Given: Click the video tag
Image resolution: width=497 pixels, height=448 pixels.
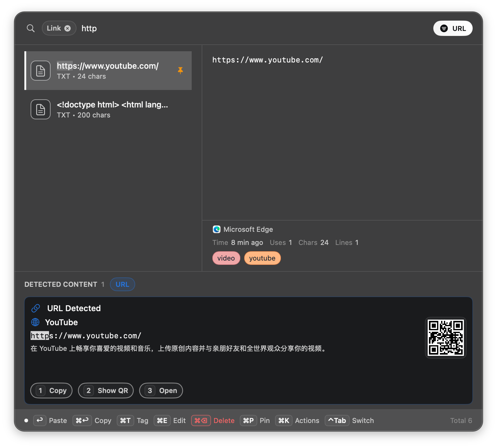Looking at the screenshot, I should point(226,258).
